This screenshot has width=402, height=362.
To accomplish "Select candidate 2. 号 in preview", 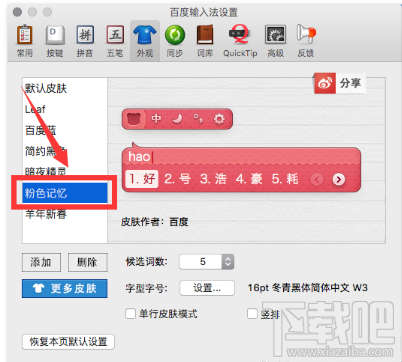I will tap(177, 179).
